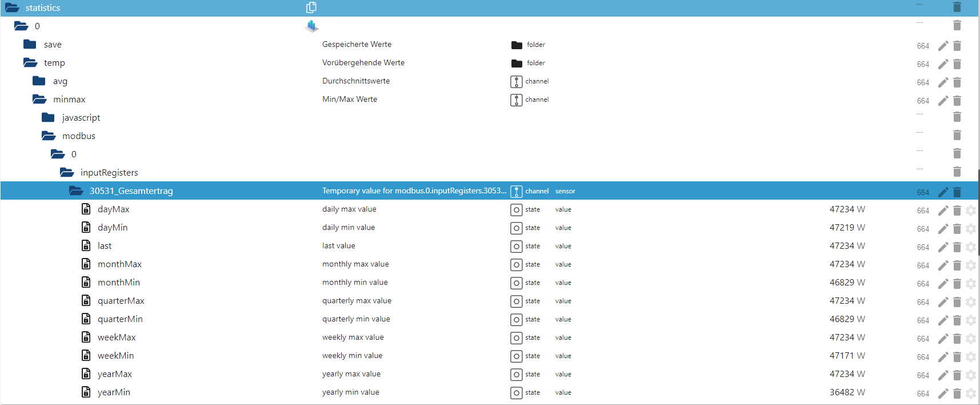Image resolution: width=980 pixels, height=405 pixels.
Task: Edit the yearMax state
Action: (943, 375)
